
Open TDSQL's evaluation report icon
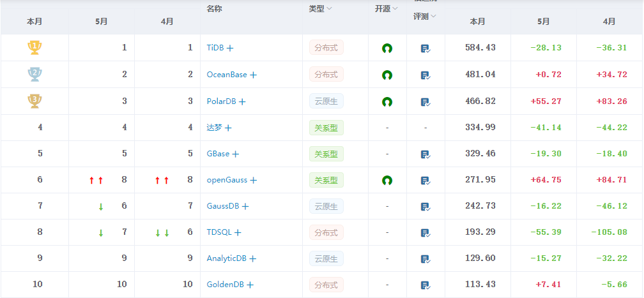point(425,233)
